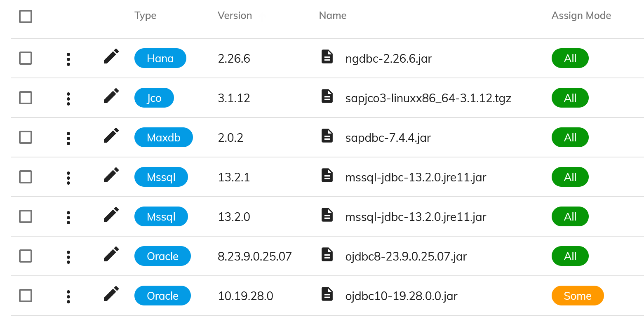Edit the Maxdb driver entry
This screenshot has width=644, height=317.
click(111, 136)
